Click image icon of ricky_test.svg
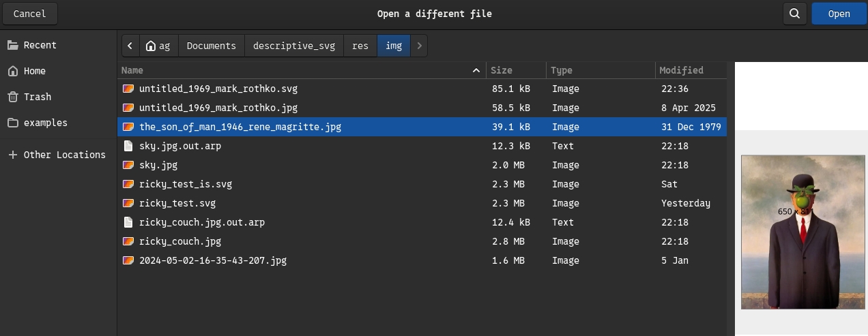This screenshot has height=336, width=868. point(128,203)
